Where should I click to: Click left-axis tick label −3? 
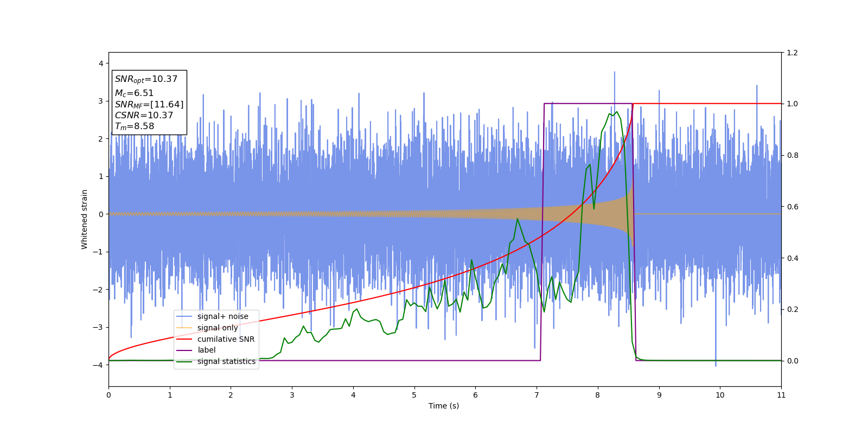pos(98,327)
